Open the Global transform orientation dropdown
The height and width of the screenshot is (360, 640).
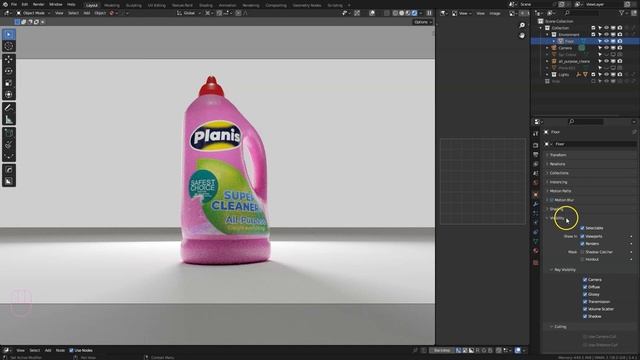pyautogui.click(x=189, y=13)
